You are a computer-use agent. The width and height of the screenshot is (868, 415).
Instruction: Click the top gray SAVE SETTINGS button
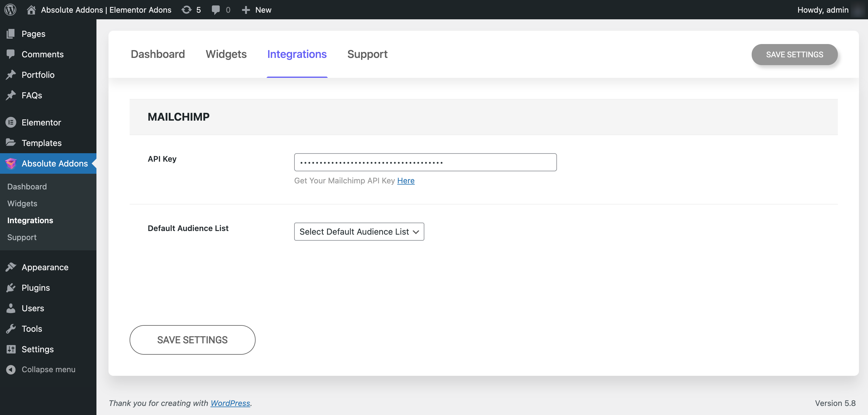pyautogui.click(x=794, y=54)
